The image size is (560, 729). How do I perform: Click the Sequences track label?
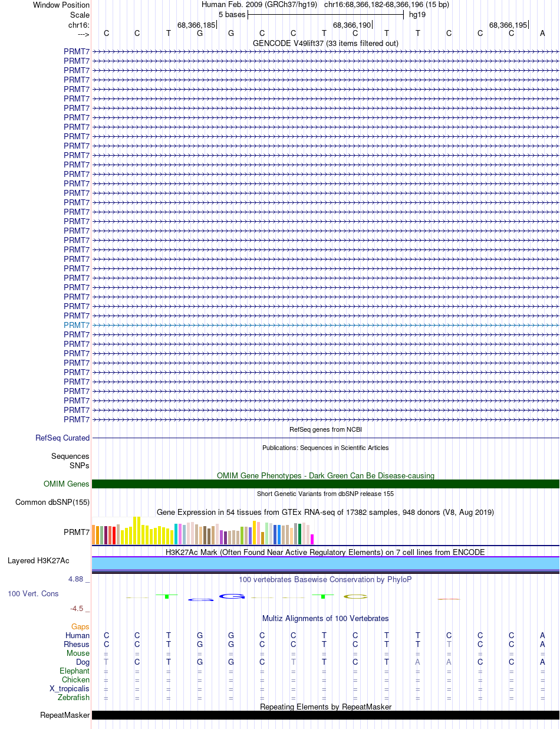(70, 457)
